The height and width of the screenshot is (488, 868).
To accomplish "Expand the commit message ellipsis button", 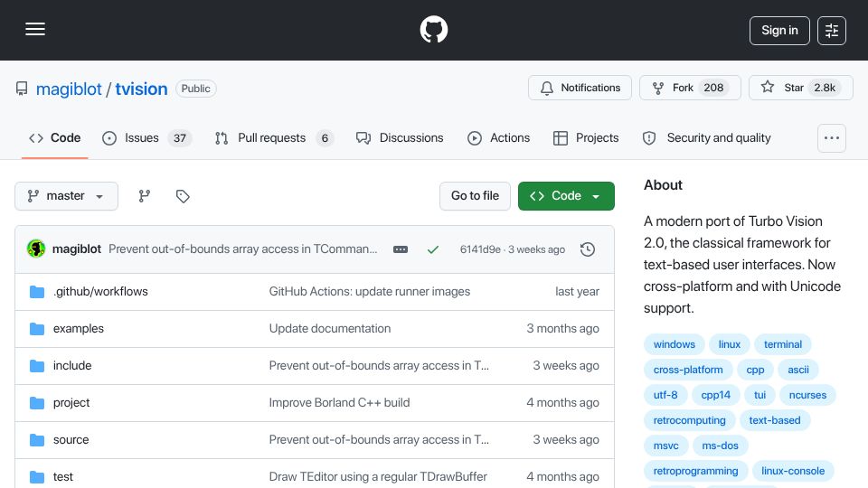I will click(x=401, y=249).
